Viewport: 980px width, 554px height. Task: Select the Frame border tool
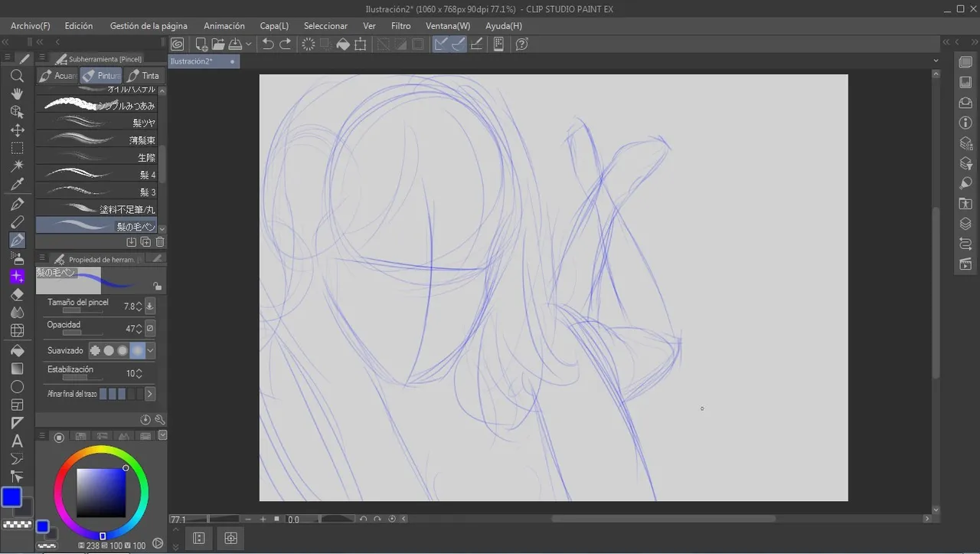[17, 405]
